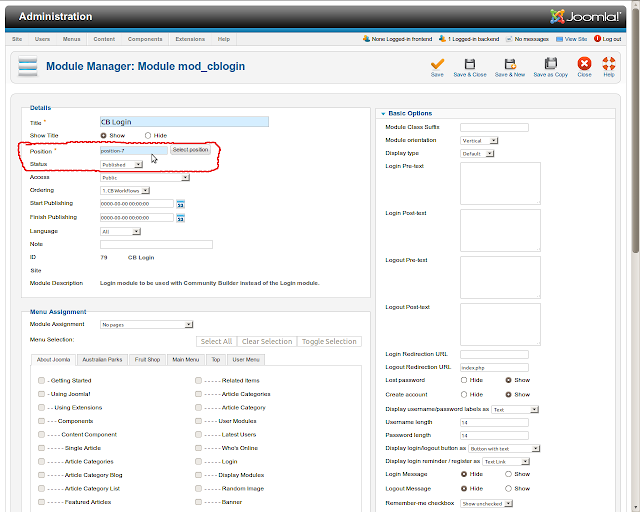Image resolution: width=640 pixels, height=512 pixels.
Task: Open the Module Assignment dropdown
Action: tap(147, 325)
